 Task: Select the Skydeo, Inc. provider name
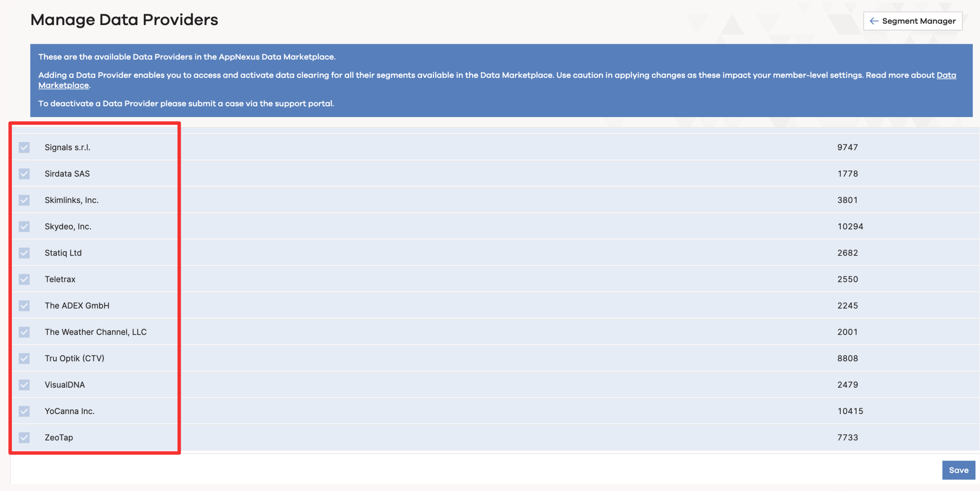[x=68, y=226]
